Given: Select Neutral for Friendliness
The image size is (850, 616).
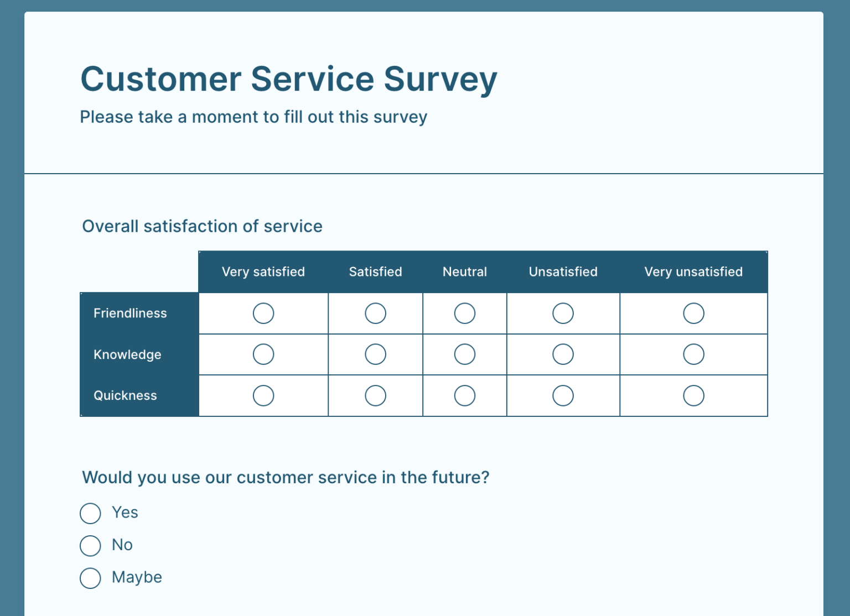Looking at the screenshot, I should 465,313.
